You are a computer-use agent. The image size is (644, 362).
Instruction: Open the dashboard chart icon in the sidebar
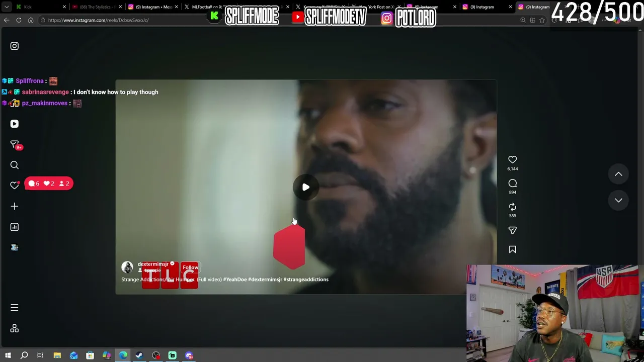(x=15, y=227)
